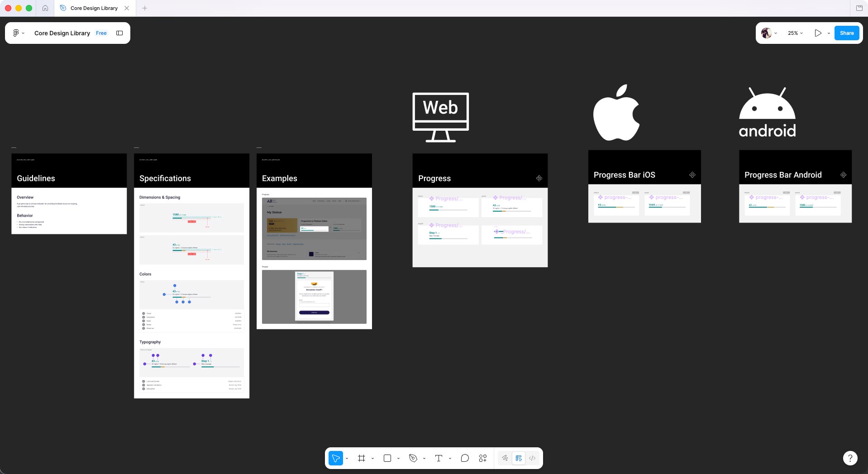The height and width of the screenshot is (474, 868).
Task: Select the Progress frame title
Action: coord(434,178)
